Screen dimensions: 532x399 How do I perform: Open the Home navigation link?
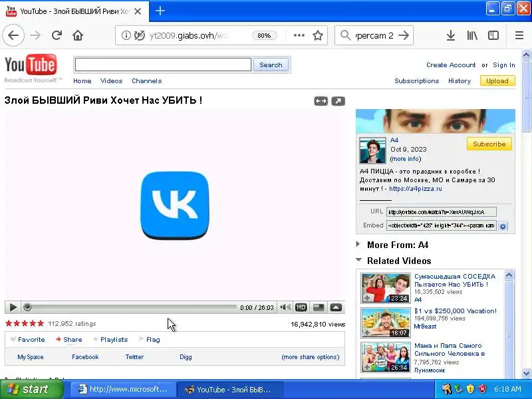click(82, 80)
